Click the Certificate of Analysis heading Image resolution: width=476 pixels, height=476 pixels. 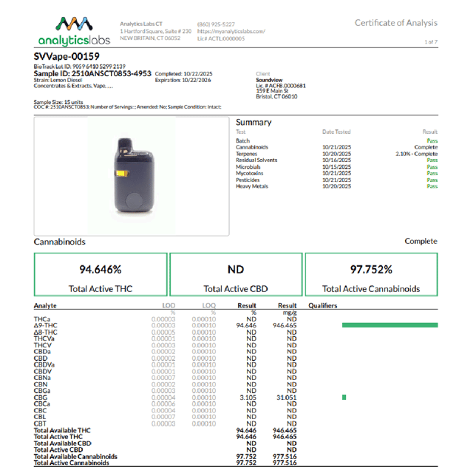tap(396, 23)
